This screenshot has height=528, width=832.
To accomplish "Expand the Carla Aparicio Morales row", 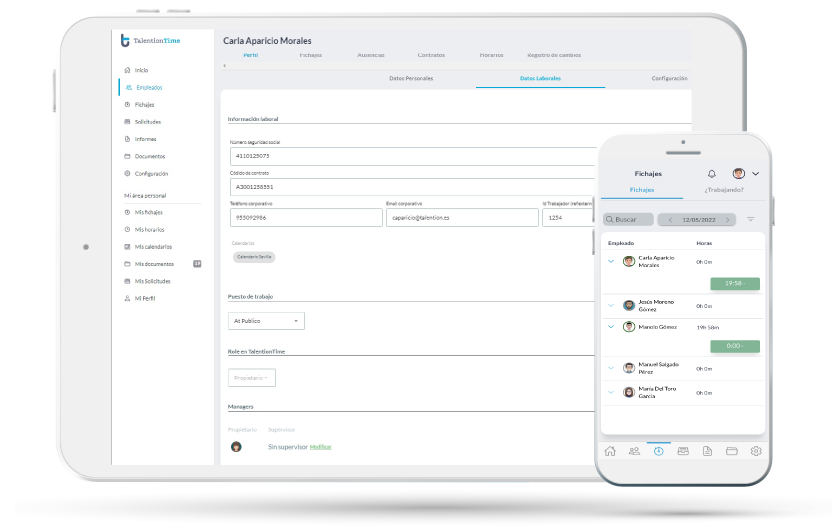I will tap(611, 261).
